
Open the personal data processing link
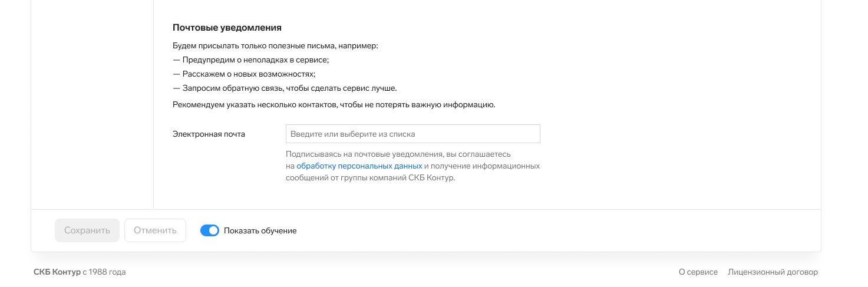359,166
